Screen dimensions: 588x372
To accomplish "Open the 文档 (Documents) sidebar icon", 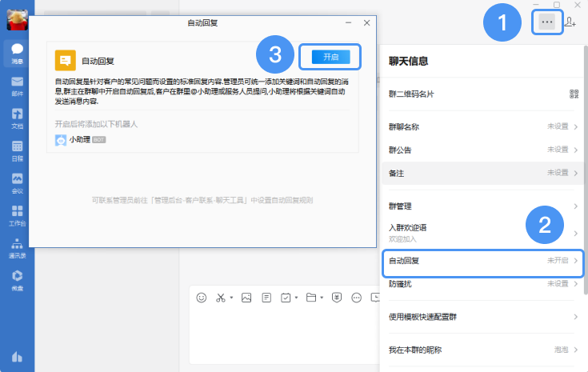I will coord(17,117).
